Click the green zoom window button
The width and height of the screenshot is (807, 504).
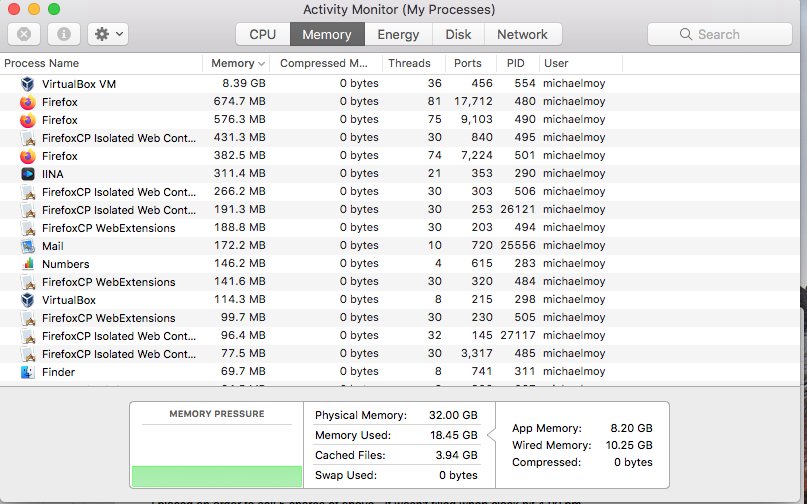(54, 9)
